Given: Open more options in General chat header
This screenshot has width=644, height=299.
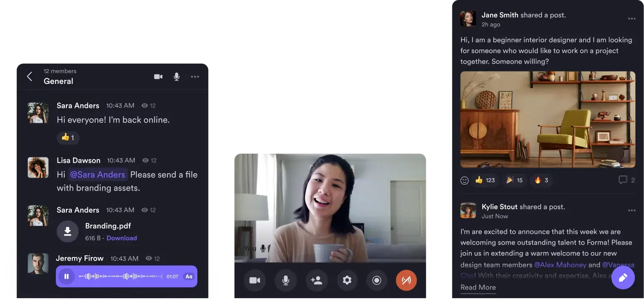Looking at the screenshot, I should coord(195,77).
